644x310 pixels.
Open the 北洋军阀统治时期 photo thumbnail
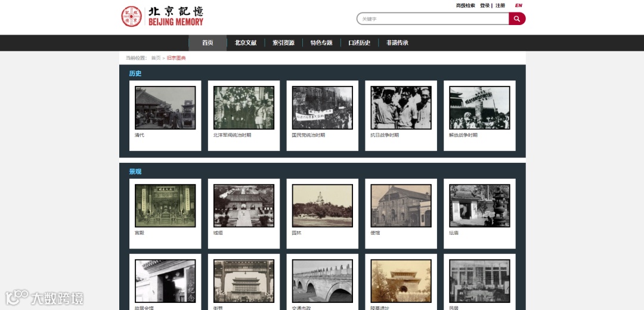[244, 107]
